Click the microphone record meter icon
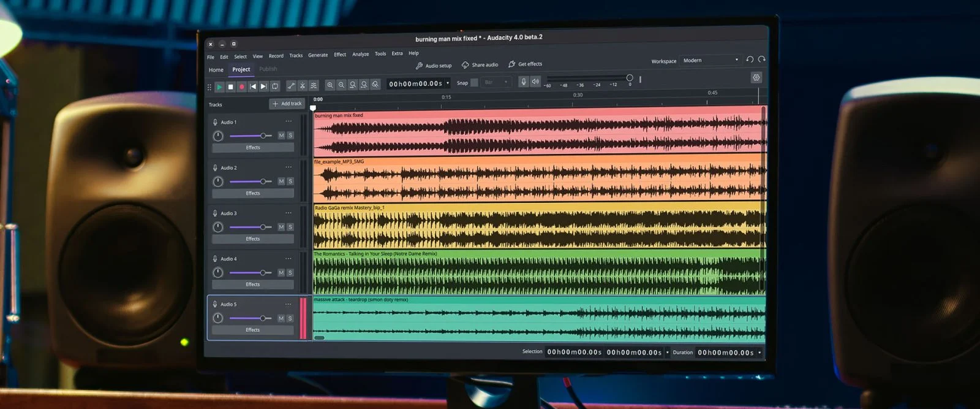This screenshot has width=980, height=409. [524, 82]
